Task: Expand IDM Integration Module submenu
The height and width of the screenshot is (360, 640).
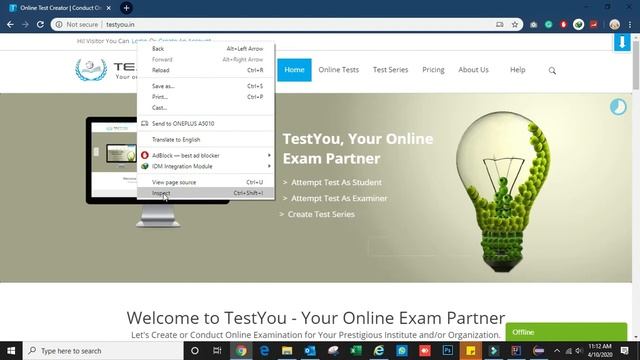Action: pos(206,166)
